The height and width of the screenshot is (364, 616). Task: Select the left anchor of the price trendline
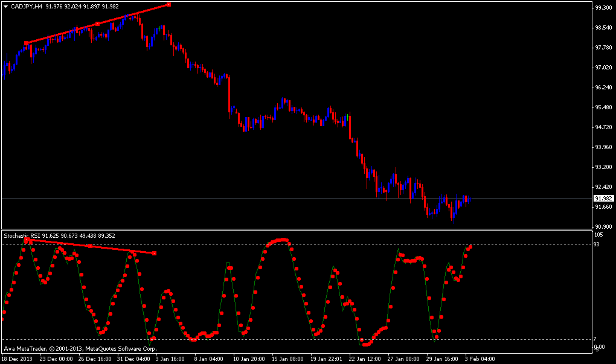27,43
